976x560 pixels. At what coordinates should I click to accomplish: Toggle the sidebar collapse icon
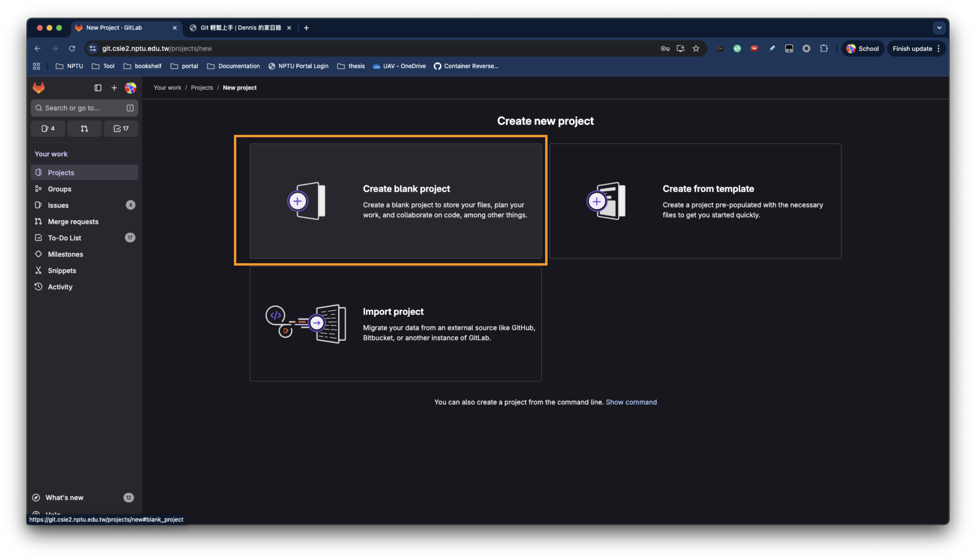coord(98,88)
